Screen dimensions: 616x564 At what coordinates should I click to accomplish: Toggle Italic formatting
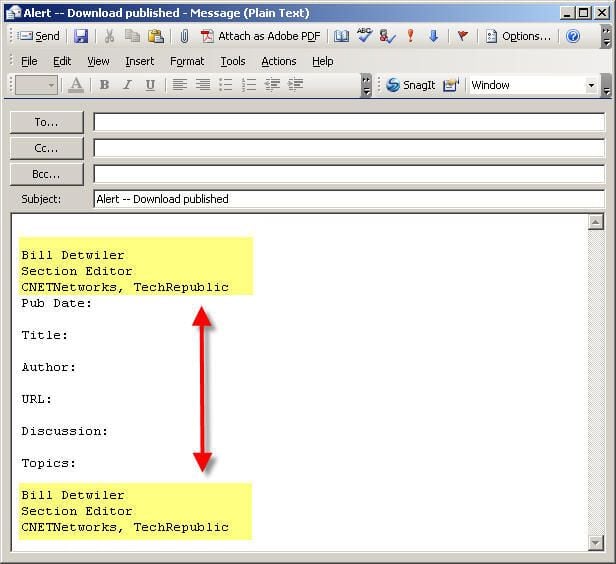point(127,85)
